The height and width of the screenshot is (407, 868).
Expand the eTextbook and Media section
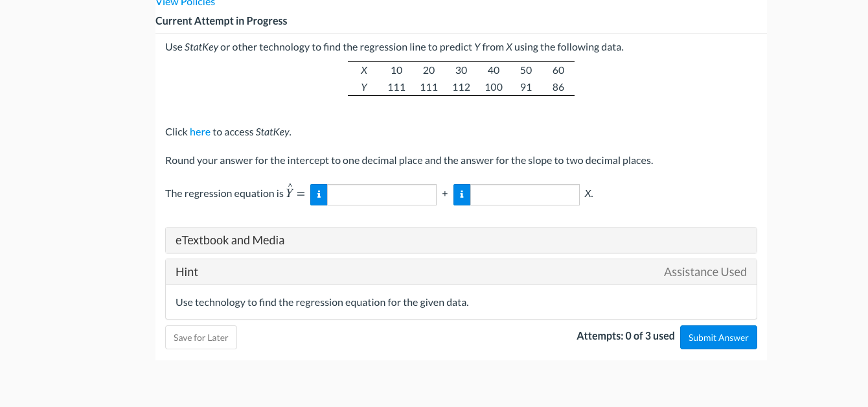pyautogui.click(x=461, y=240)
